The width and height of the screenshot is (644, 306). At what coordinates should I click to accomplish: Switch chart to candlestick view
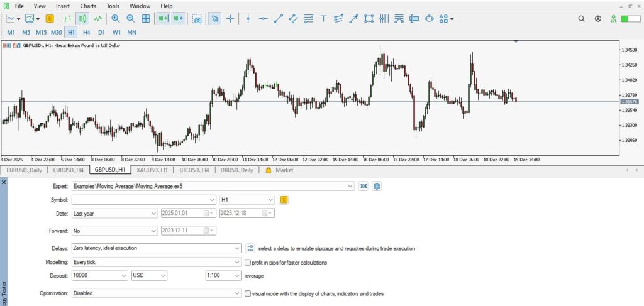(82, 19)
